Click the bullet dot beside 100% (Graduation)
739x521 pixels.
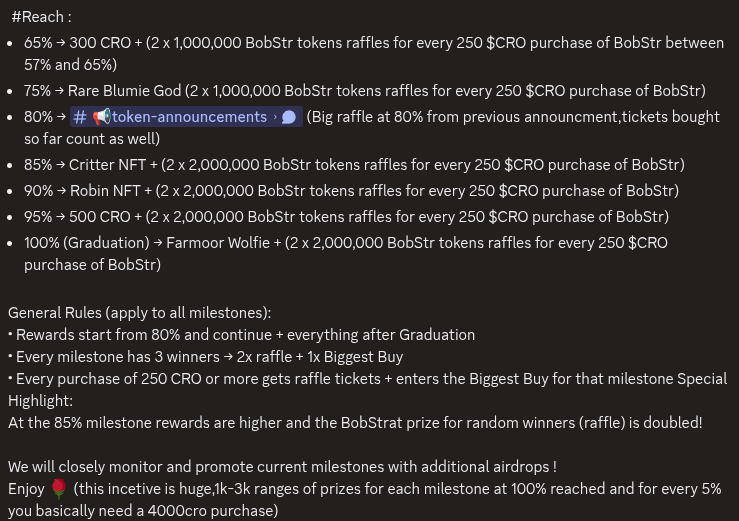pos(10,243)
